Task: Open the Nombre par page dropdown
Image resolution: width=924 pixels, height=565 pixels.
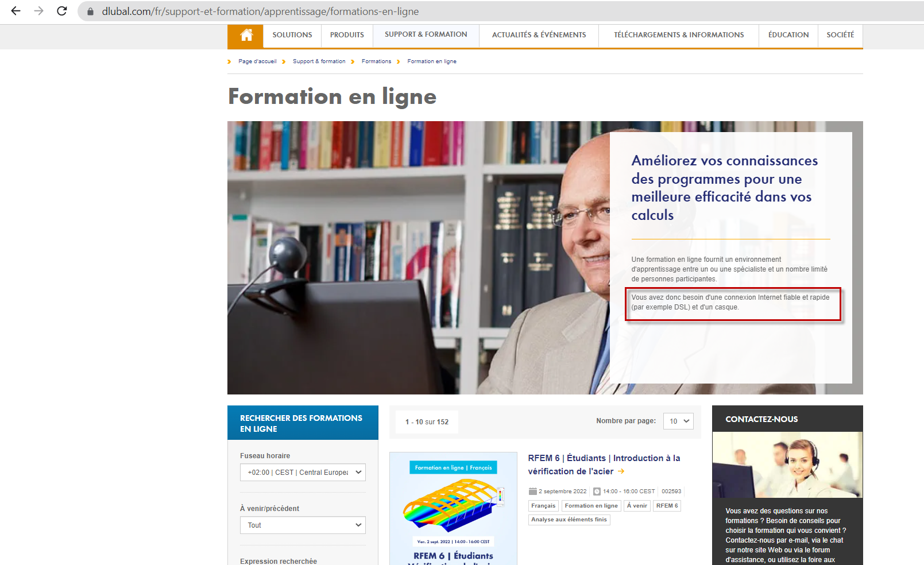Action: (x=678, y=421)
